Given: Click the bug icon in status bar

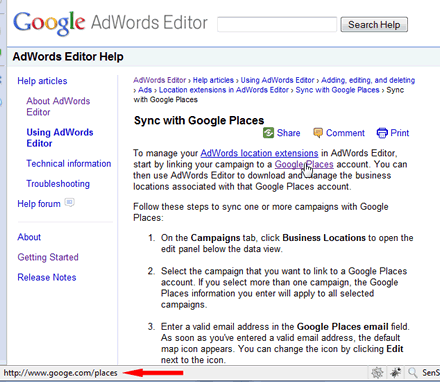Looking at the screenshot, I should click(x=396, y=372).
